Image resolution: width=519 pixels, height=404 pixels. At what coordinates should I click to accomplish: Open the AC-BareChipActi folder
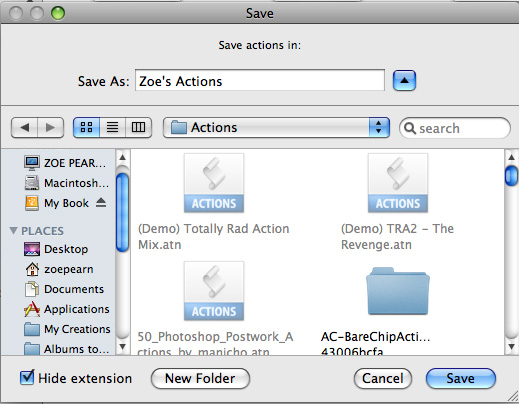pos(398,291)
